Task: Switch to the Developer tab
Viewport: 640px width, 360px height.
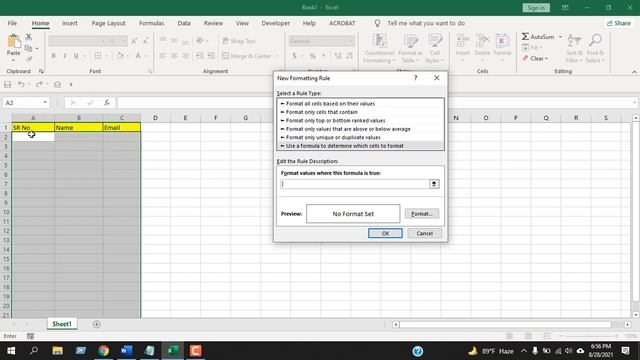Action: pyautogui.click(x=276, y=23)
